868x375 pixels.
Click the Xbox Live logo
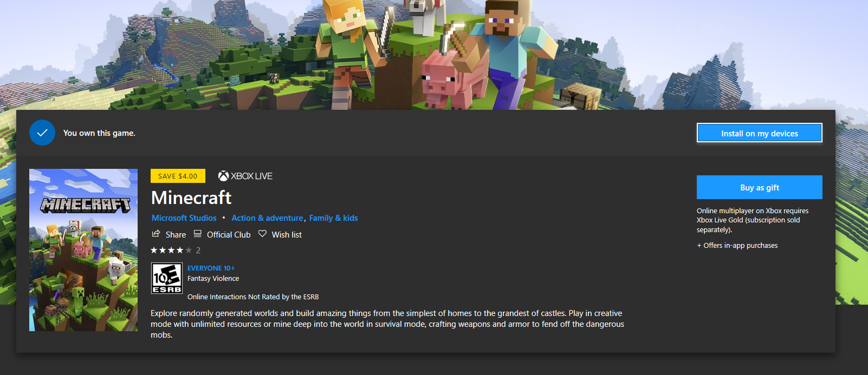(x=245, y=176)
